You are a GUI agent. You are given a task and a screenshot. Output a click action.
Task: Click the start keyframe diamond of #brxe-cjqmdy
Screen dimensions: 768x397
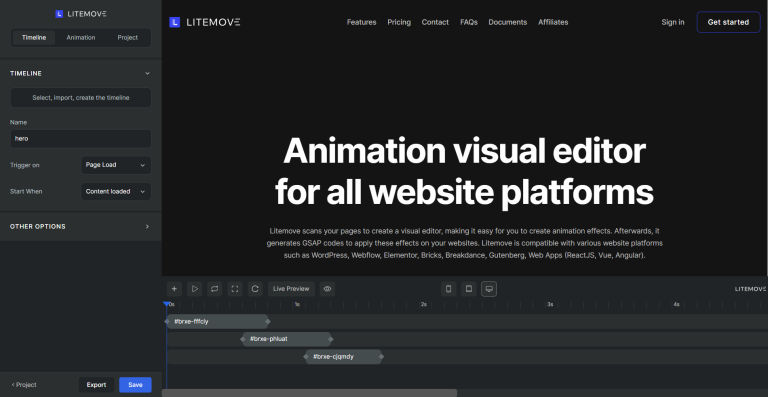click(306, 356)
